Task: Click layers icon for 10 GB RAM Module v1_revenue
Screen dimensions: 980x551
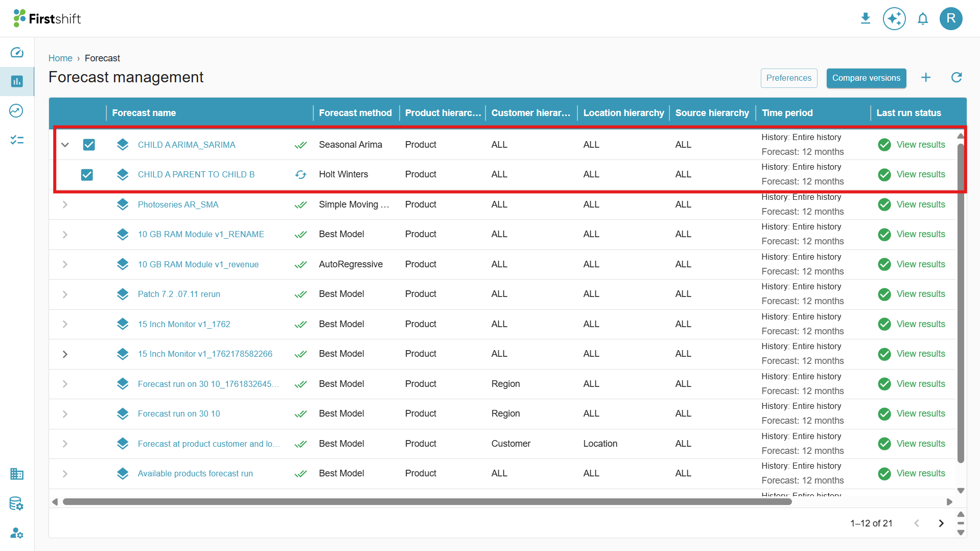Action: click(x=123, y=264)
